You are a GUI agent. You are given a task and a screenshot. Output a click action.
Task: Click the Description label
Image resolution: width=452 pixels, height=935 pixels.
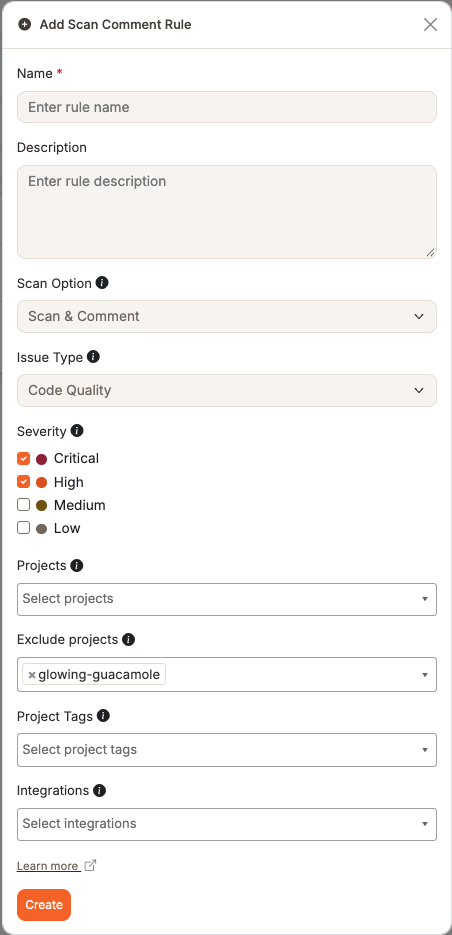tap(52, 147)
